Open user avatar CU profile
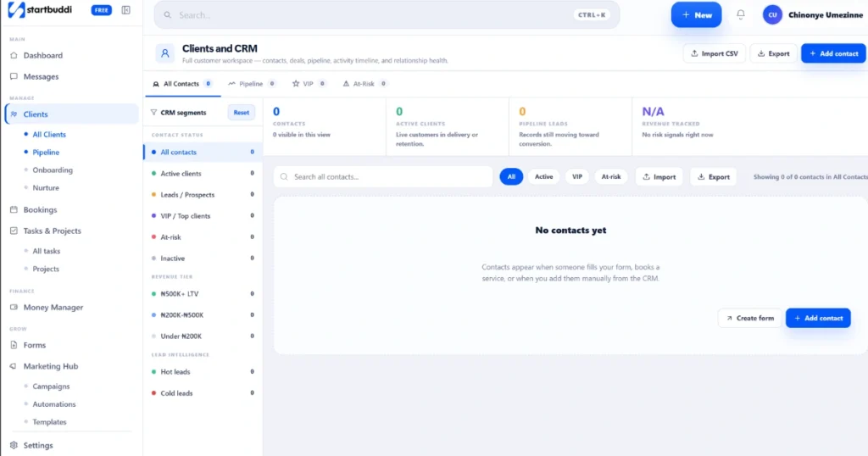The height and width of the screenshot is (456, 868). pos(772,15)
